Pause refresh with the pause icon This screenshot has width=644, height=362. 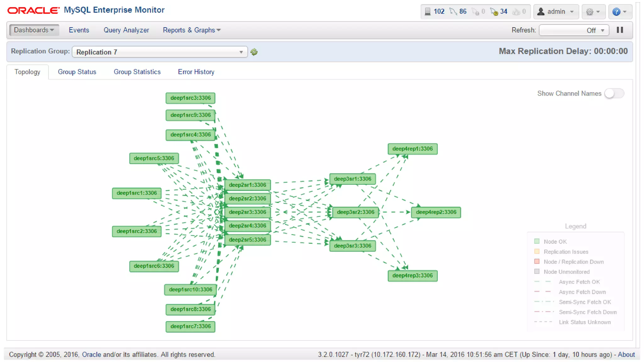point(620,30)
